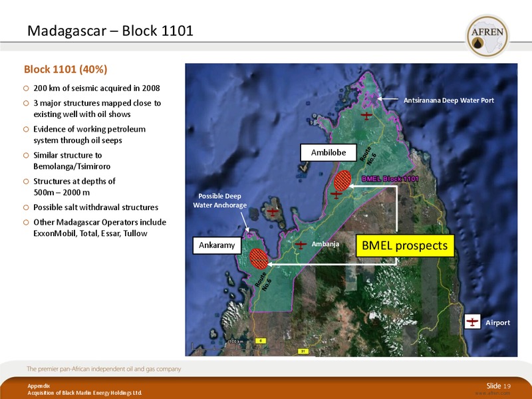Click the Appendix footer text
This screenshot has height=399, width=532.
pos(39,386)
